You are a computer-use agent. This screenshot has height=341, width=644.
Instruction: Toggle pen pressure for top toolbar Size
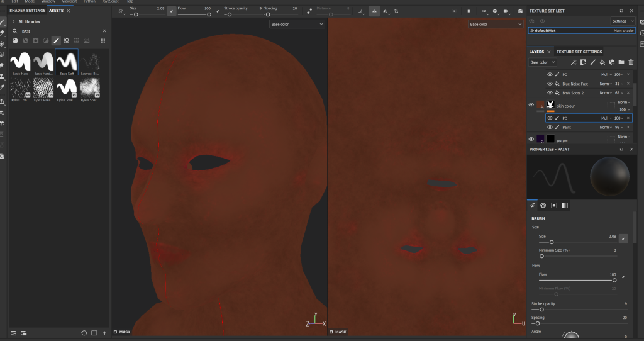(x=172, y=11)
